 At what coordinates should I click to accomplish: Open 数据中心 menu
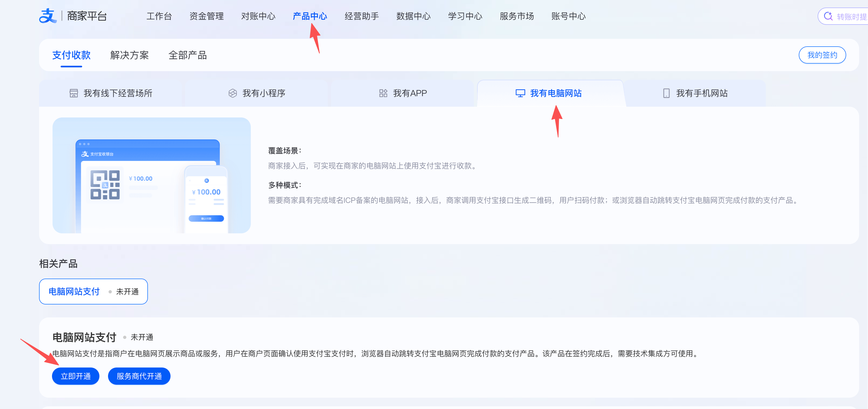click(x=414, y=16)
